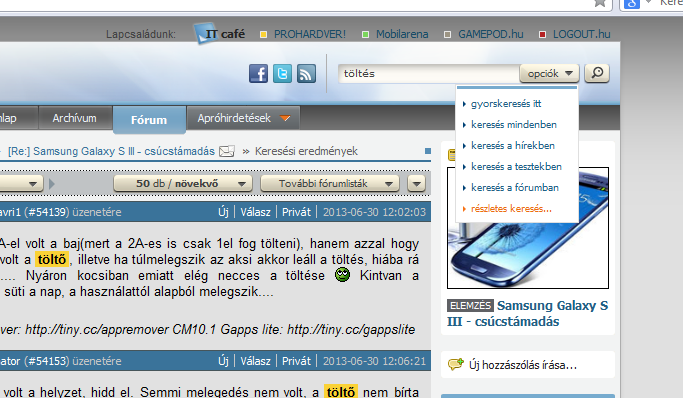Choose keresés mindenben option
Screen dimensions: 683x398
(x=514, y=125)
